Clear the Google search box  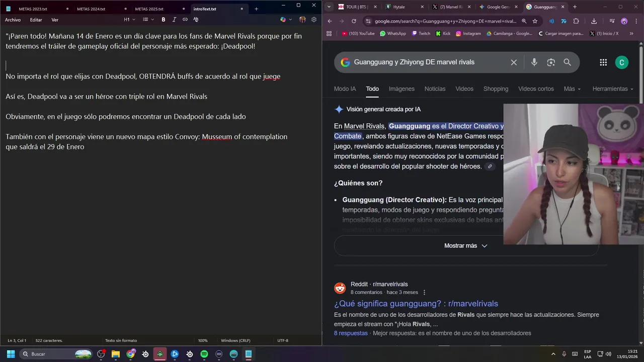514,62
